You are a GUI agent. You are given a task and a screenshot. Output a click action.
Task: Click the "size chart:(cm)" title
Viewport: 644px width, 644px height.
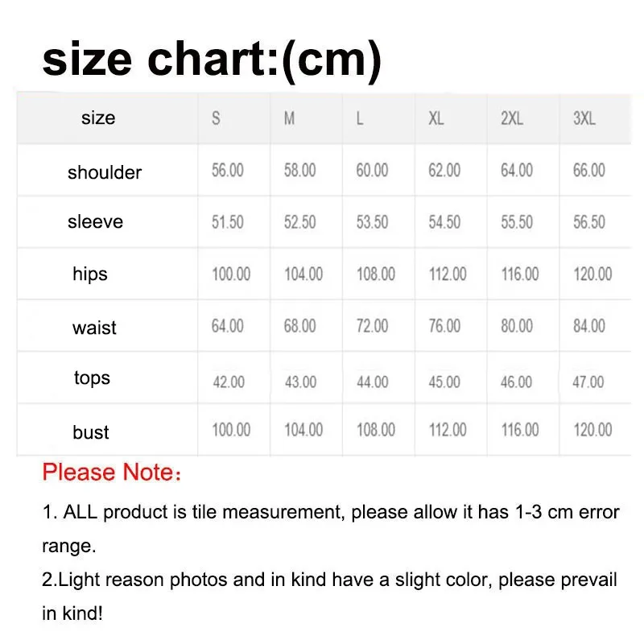pos(211,61)
